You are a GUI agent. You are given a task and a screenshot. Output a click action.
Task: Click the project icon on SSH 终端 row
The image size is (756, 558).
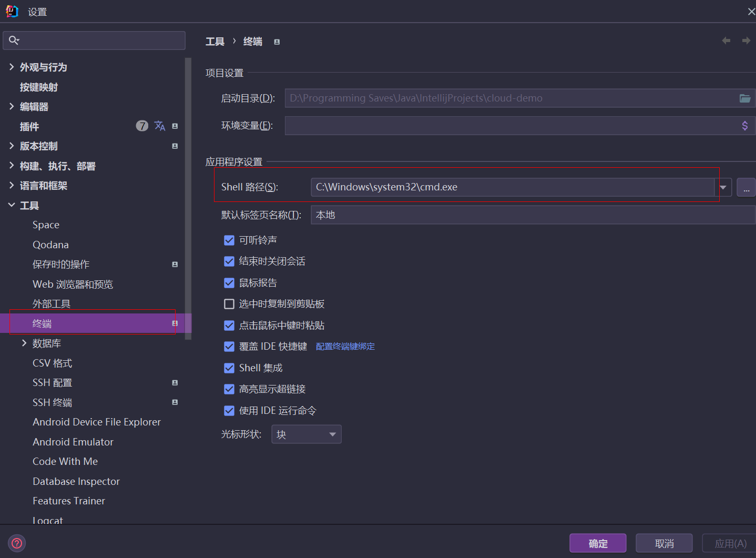point(175,402)
